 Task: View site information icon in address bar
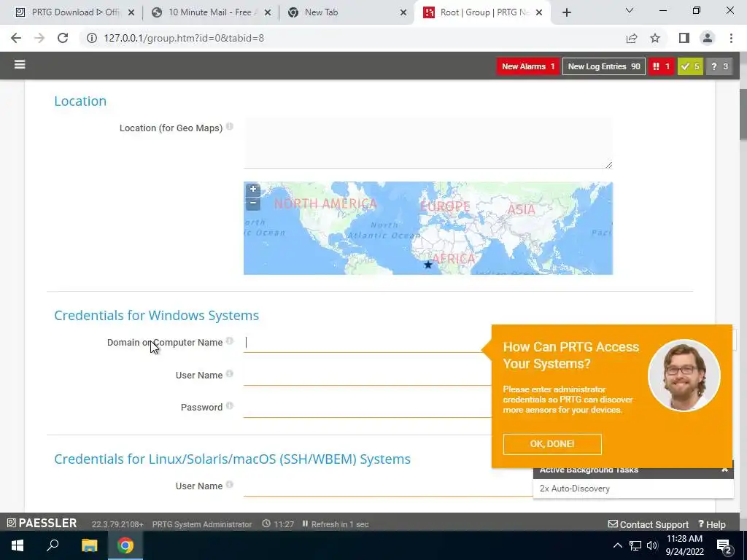92,38
